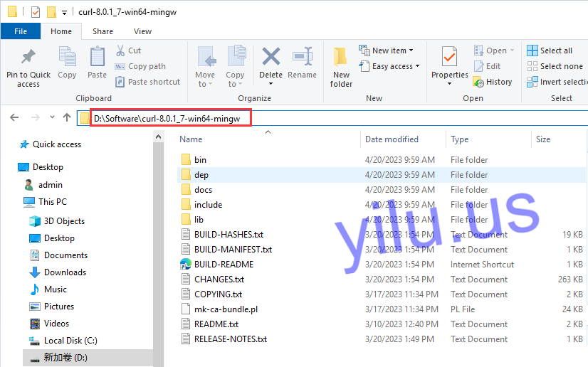This screenshot has height=367, width=588.
Task: Open Downloads in navigation pane
Action: 58,272
